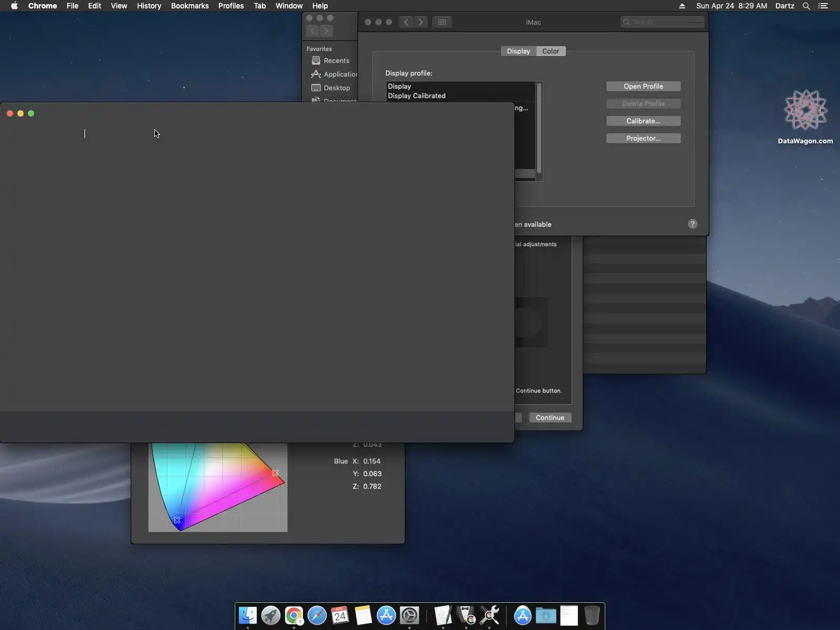840x630 pixels.
Task: Open the Calendar app in Dock
Action: (340, 615)
